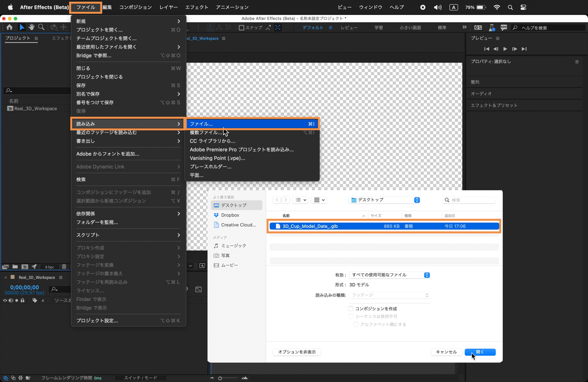Switch to レビュー workspace tab
588x382 pixels.
point(349,28)
